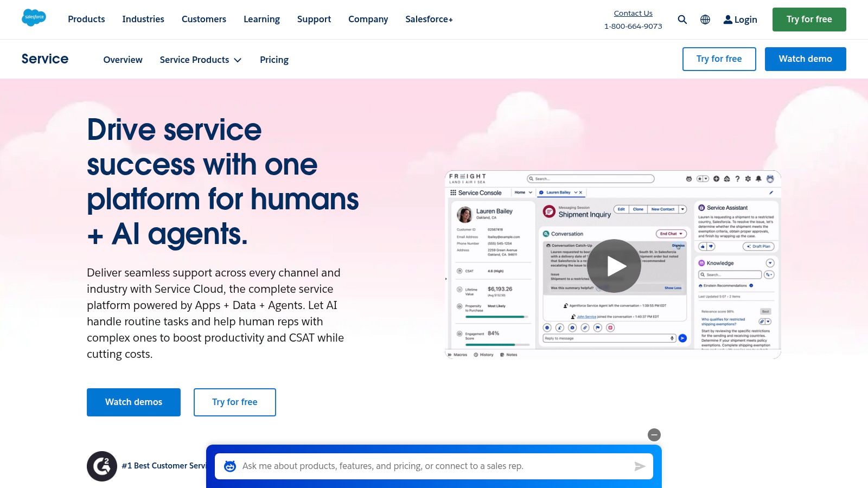Viewport: 868px width, 488px height.
Task: Open the site search magnifier icon
Action: click(682, 20)
